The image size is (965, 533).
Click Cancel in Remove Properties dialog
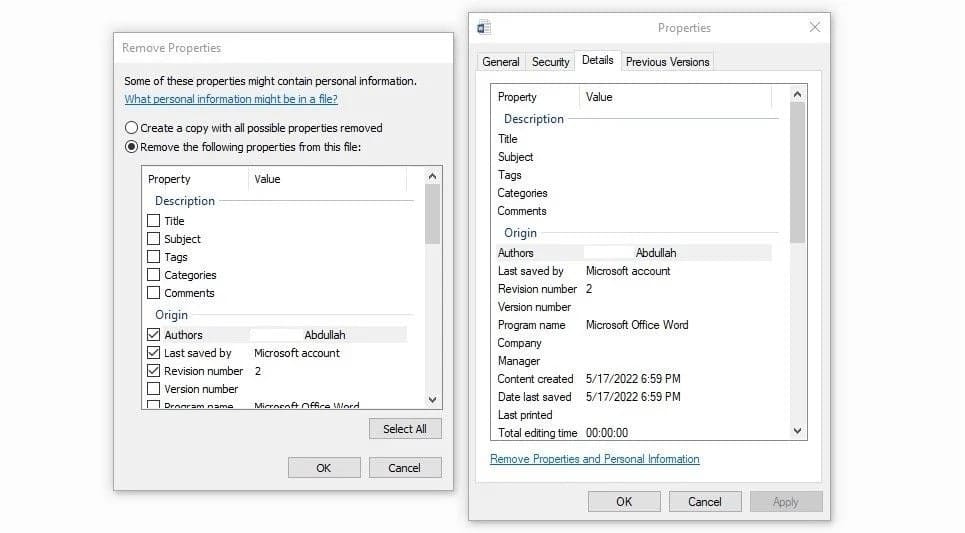click(405, 468)
